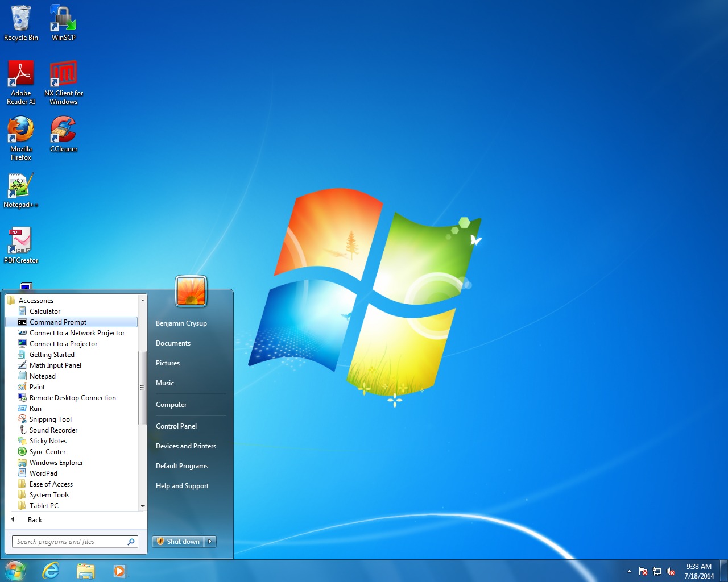Click the network tray icon
This screenshot has width=728, height=582.
(657, 571)
